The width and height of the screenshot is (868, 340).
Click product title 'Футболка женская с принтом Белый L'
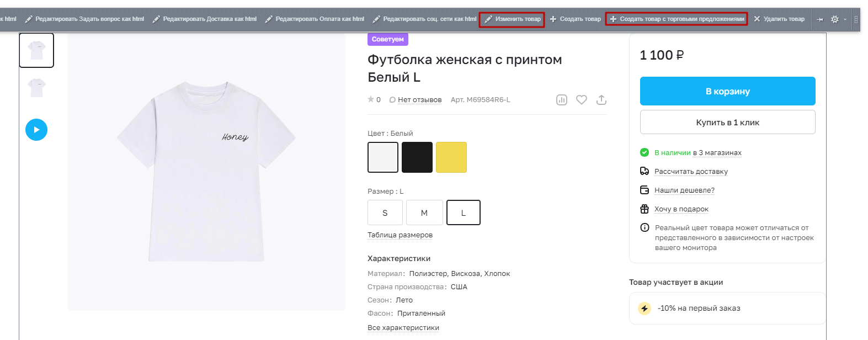click(x=465, y=68)
